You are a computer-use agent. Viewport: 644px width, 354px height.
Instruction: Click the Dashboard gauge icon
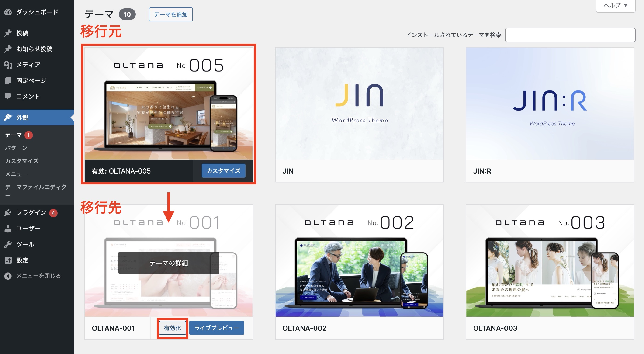click(x=8, y=12)
